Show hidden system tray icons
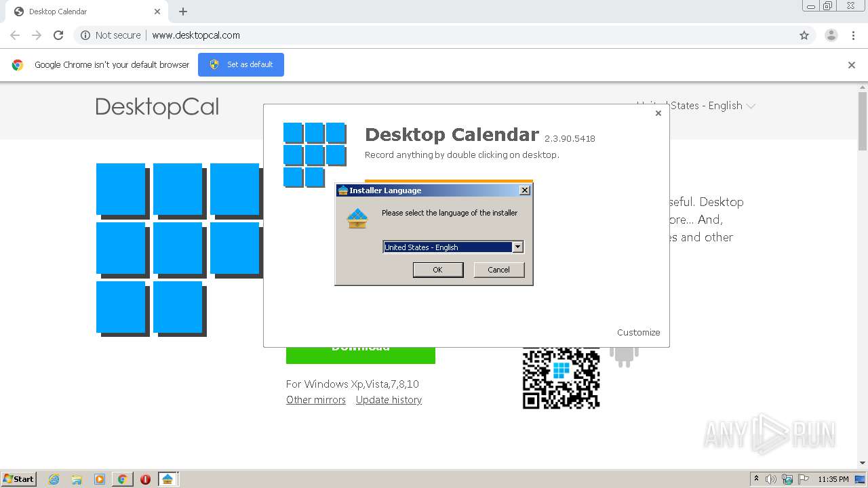This screenshot has width=868, height=488. [756, 479]
